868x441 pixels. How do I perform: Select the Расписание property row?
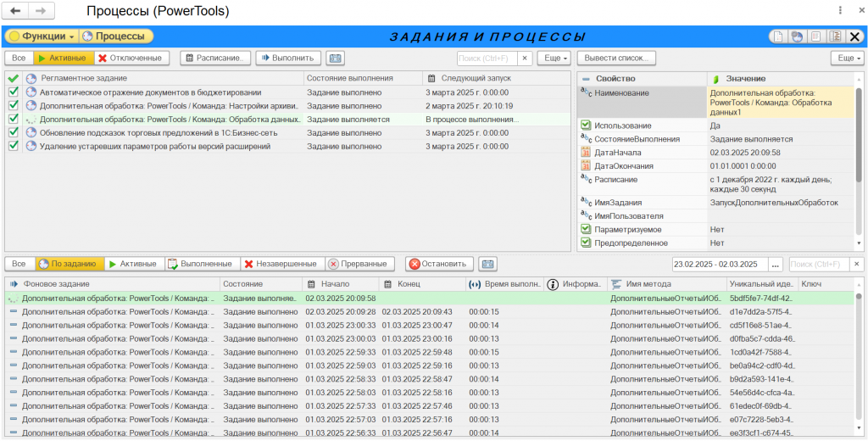[717, 185]
